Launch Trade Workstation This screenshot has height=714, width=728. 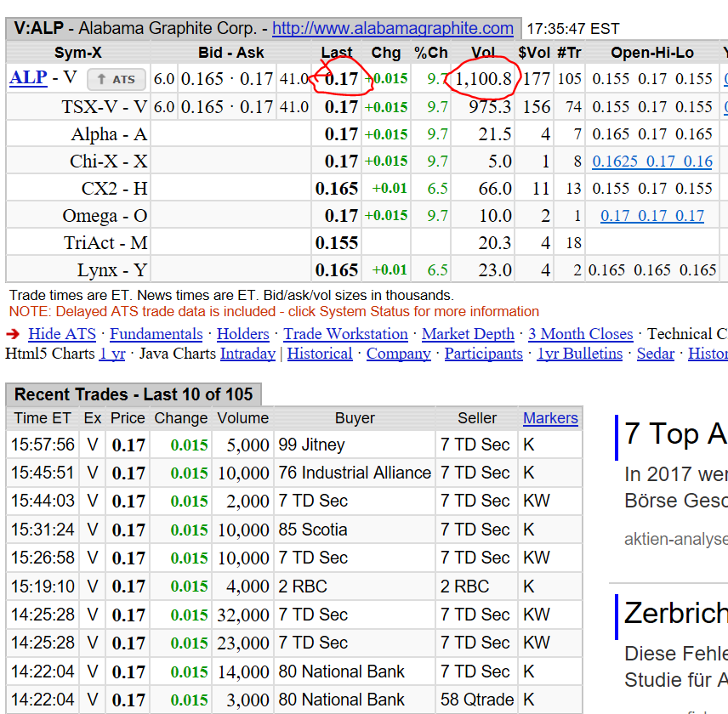[x=345, y=334]
